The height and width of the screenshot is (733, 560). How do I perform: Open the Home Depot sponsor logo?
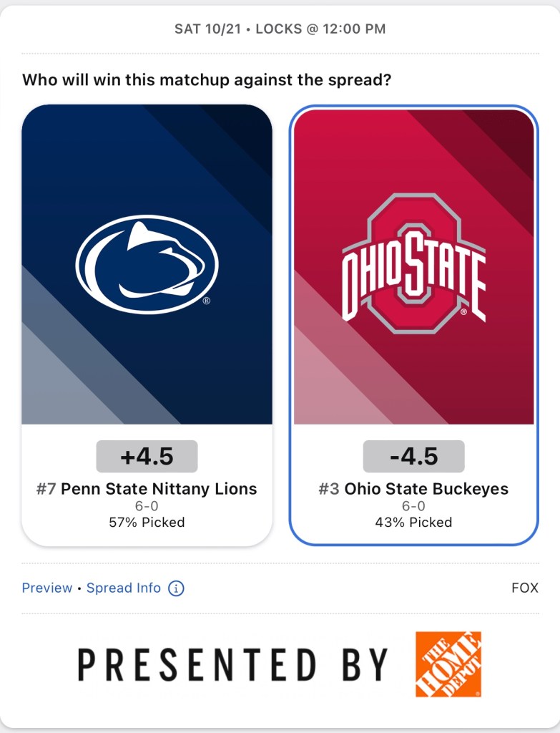(x=448, y=664)
